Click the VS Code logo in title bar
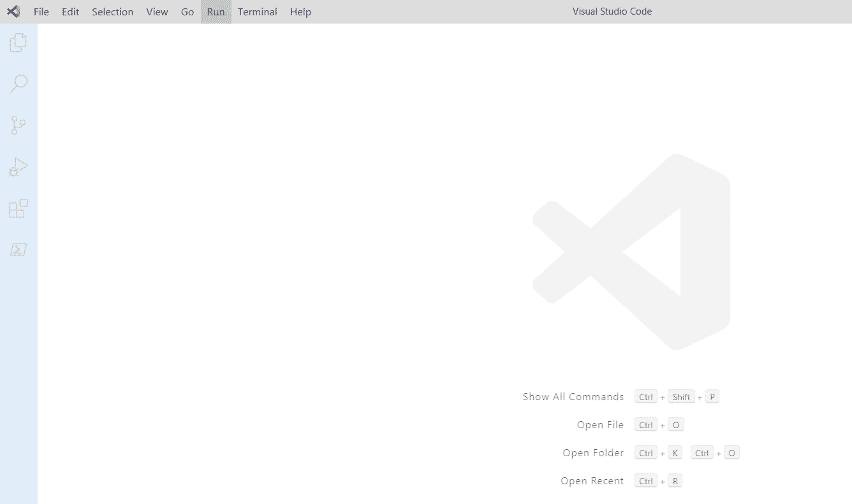This screenshot has height=504, width=852. click(x=13, y=11)
